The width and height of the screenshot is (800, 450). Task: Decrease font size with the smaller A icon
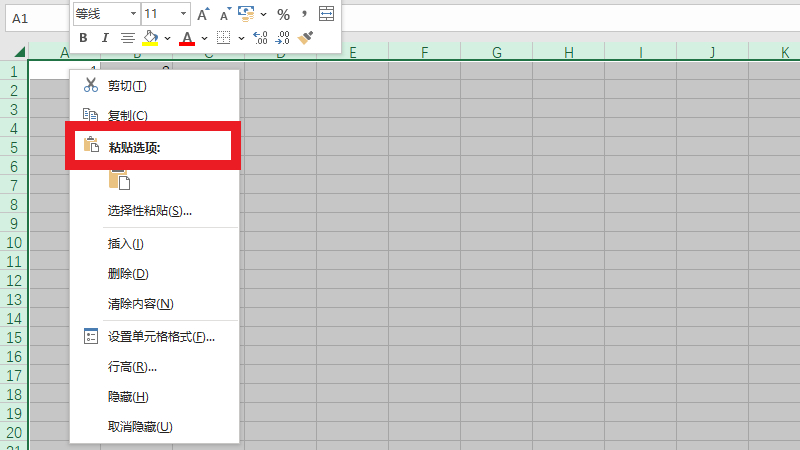(x=225, y=14)
